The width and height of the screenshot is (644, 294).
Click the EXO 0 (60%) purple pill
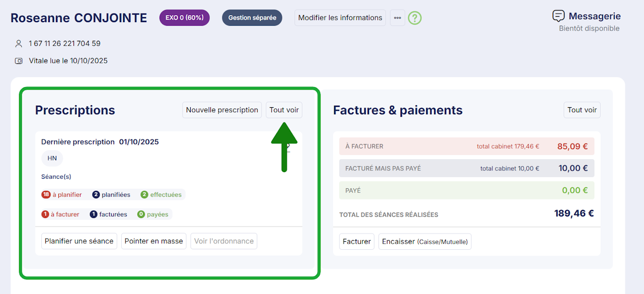tap(184, 18)
